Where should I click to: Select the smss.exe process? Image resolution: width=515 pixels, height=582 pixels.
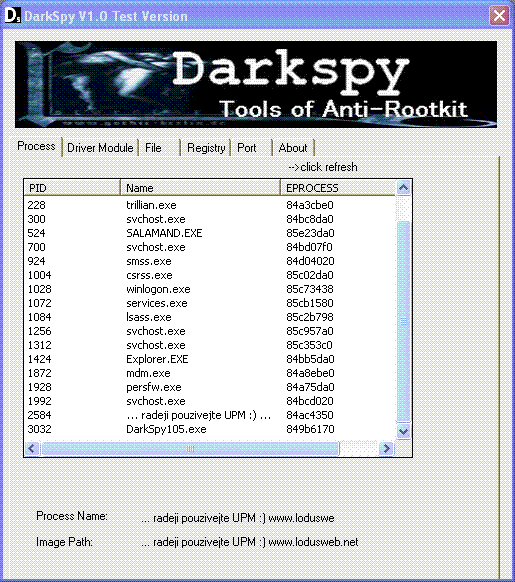[209, 261]
